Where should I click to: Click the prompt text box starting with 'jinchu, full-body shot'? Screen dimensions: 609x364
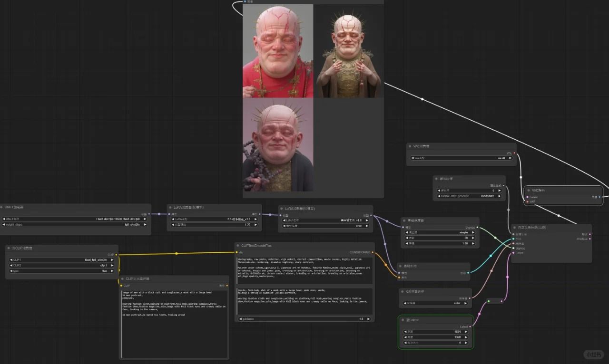pyautogui.click(x=305, y=300)
